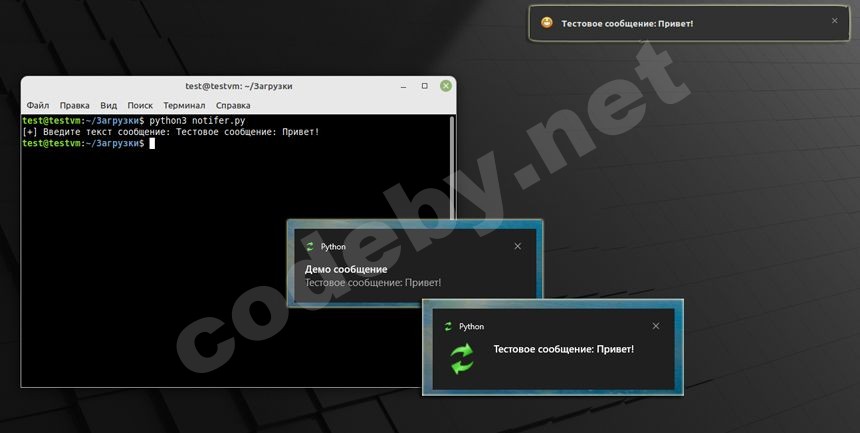Maximize the terminal window
This screenshot has width=860, height=433.
coord(425,86)
